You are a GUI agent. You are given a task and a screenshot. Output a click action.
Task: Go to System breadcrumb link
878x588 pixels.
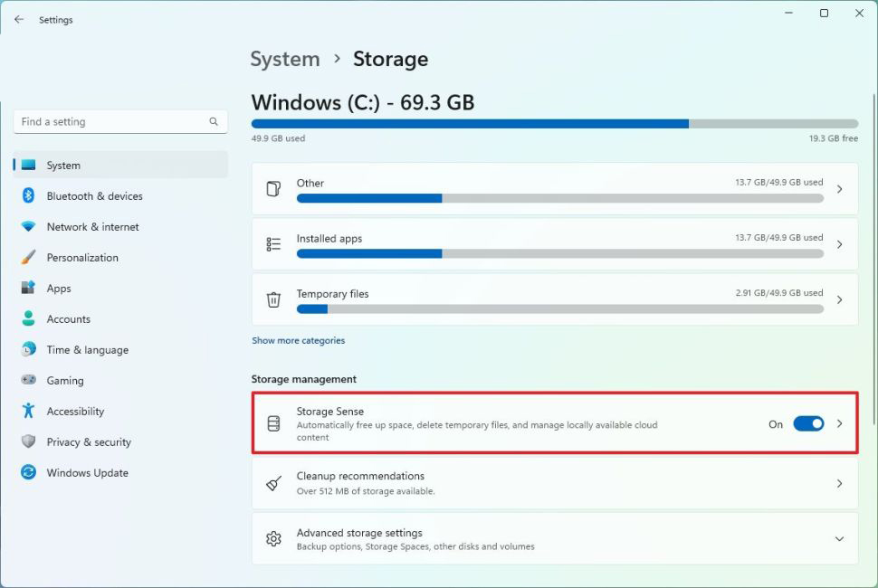(285, 60)
